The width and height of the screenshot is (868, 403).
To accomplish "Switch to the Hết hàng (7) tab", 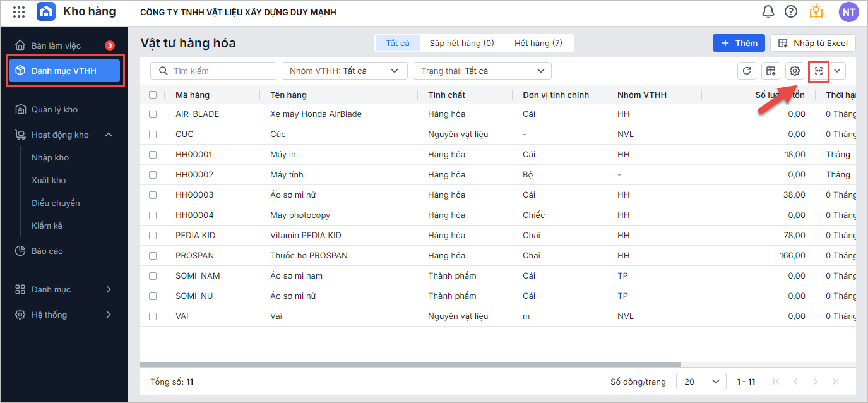I will pyautogui.click(x=538, y=43).
